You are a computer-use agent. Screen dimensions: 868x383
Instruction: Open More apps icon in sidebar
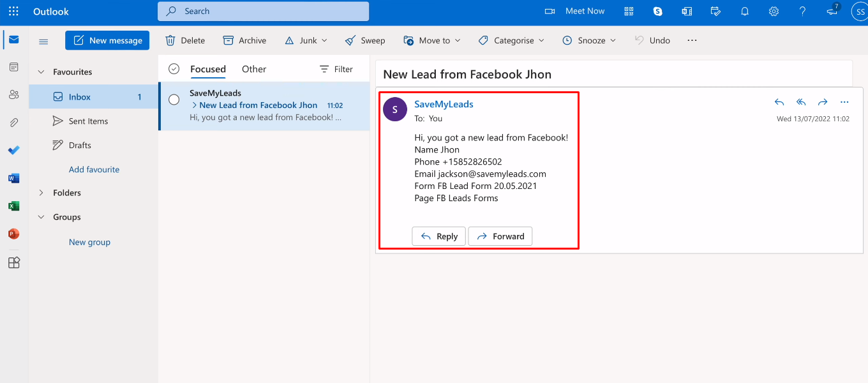click(13, 262)
